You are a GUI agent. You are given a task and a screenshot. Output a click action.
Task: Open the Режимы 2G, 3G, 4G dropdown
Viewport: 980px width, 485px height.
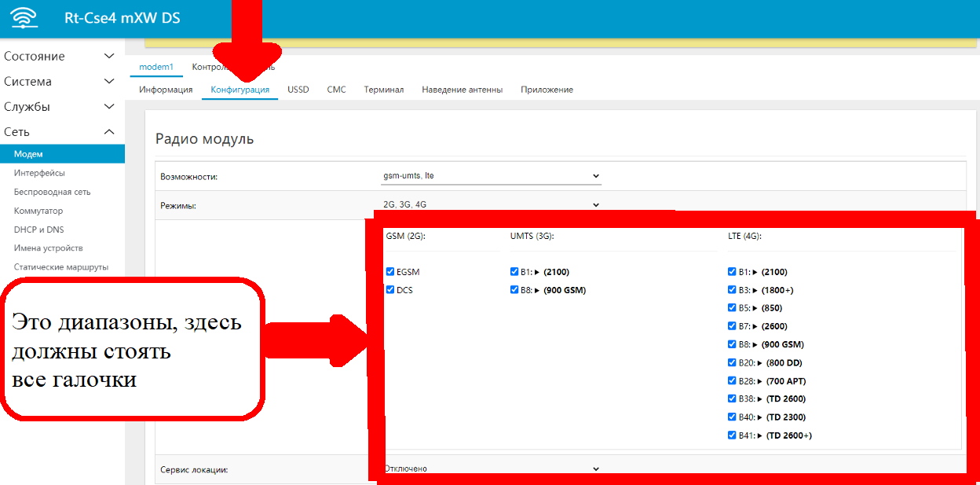[491, 204]
